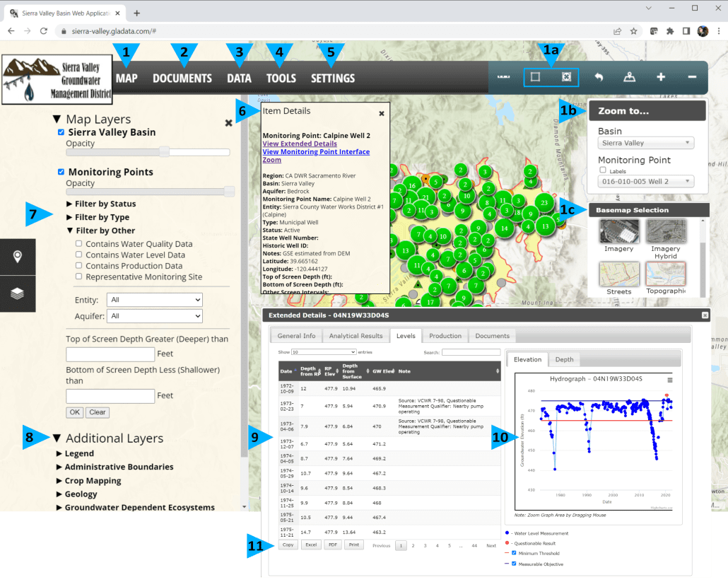Click the undo back arrow icon

coord(599,77)
